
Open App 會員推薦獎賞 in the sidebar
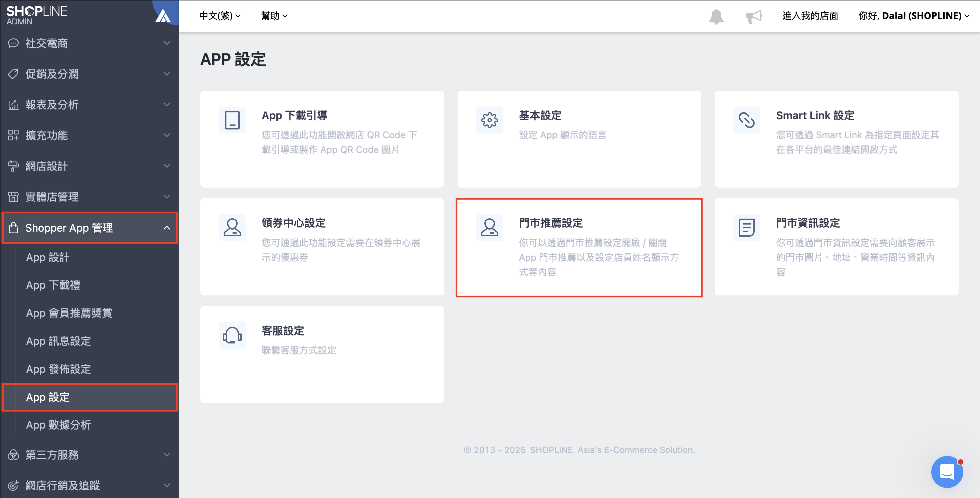(69, 313)
